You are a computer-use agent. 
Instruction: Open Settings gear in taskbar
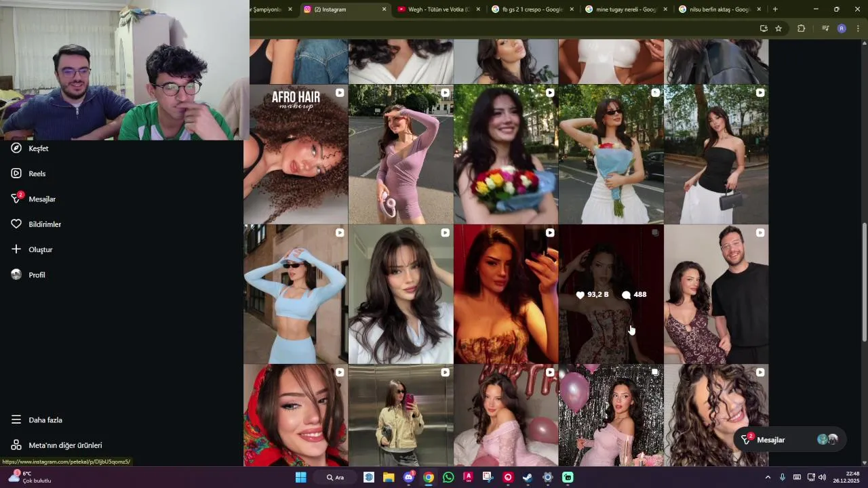(548, 477)
